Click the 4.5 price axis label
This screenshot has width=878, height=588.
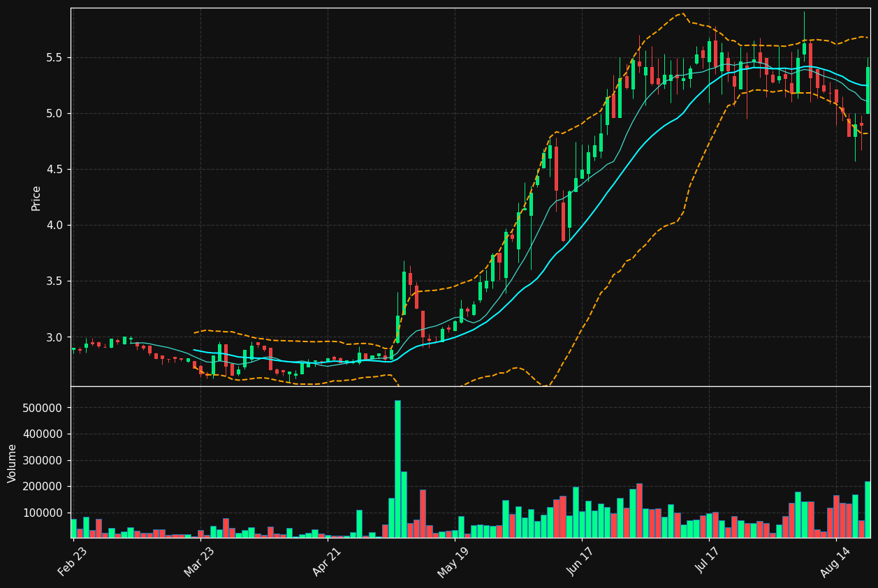[54, 169]
